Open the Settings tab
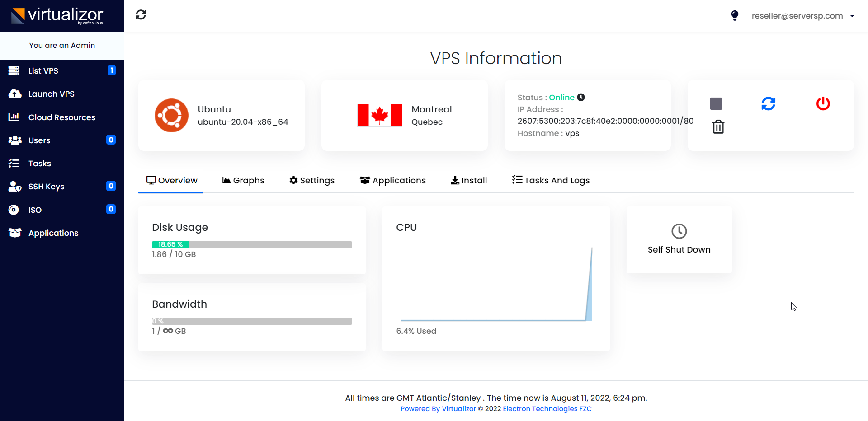The height and width of the screenshot is (421, 868). 312,181
